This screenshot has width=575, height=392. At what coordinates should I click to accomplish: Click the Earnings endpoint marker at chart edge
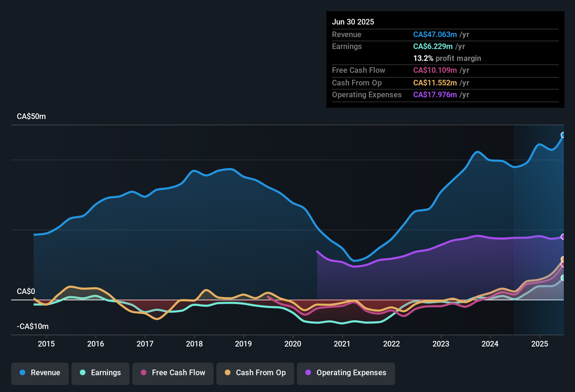563,278
